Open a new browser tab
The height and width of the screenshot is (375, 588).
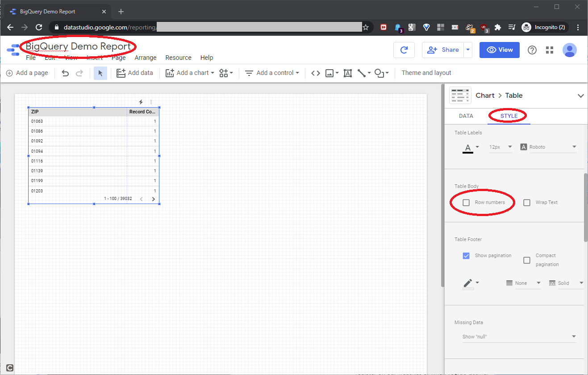click(x=121, y=12)
